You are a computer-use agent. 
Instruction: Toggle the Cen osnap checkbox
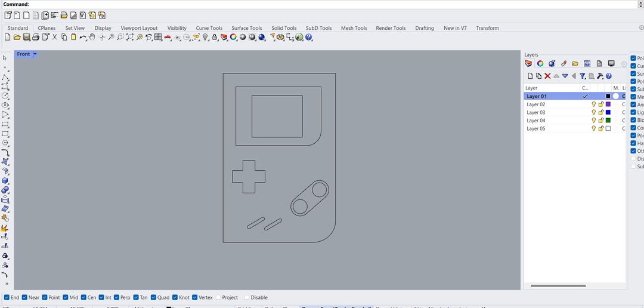(84, 297)
